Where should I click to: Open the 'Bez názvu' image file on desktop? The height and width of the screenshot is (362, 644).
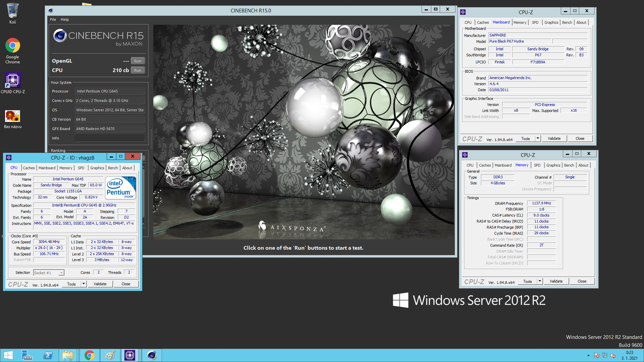point(12,119)
